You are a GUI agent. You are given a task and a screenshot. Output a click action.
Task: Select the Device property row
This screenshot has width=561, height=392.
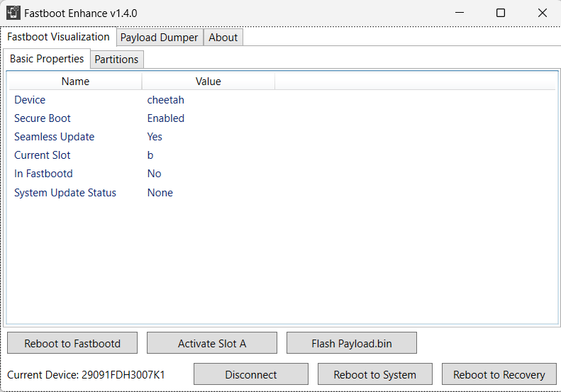(30, 100)
